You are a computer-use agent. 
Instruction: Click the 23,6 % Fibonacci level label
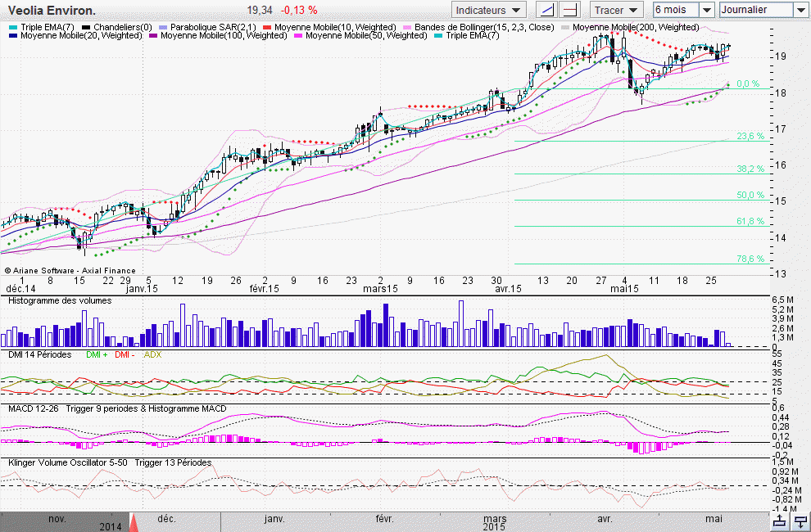point(750,136)
